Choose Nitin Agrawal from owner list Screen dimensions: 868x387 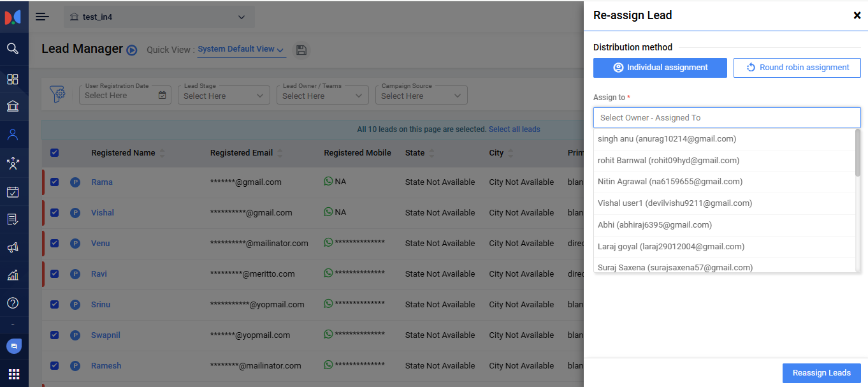(x=670, y=182)
